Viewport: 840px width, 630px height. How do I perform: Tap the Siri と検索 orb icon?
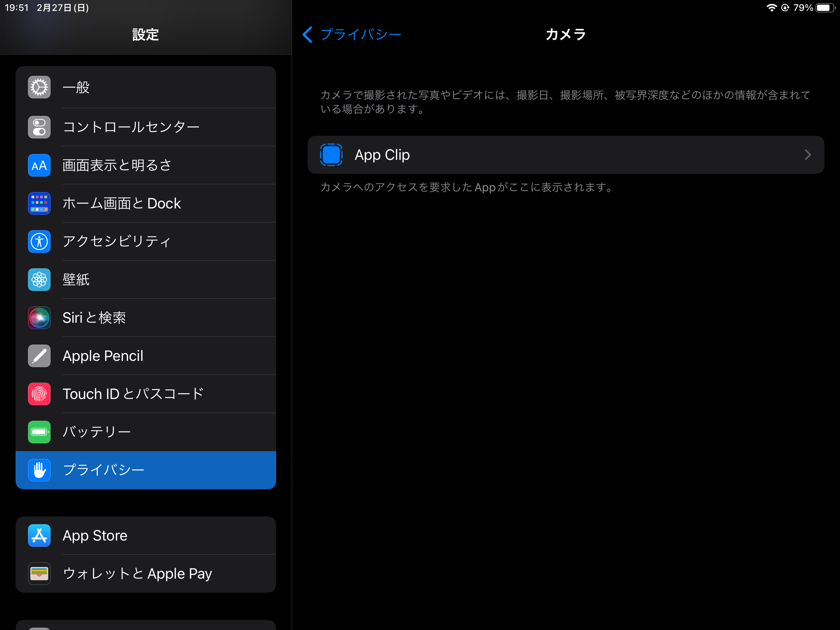pos(39,318)
